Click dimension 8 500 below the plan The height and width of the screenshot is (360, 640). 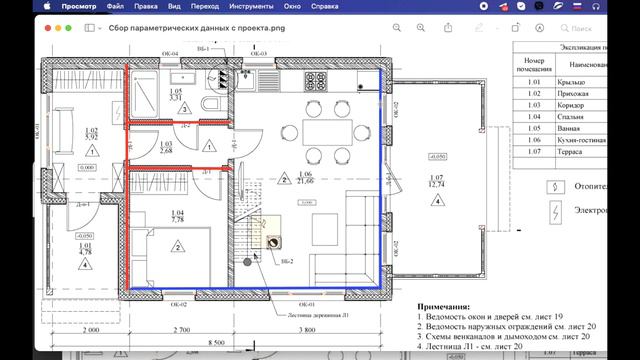216,342
